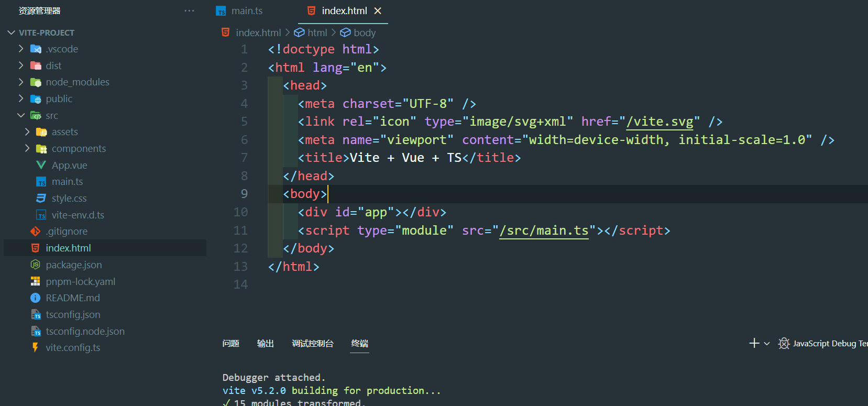Image resolution: width=868 pixels, height=406 pixels.
Task: Click the public folder icon
Action: (36, 99)
